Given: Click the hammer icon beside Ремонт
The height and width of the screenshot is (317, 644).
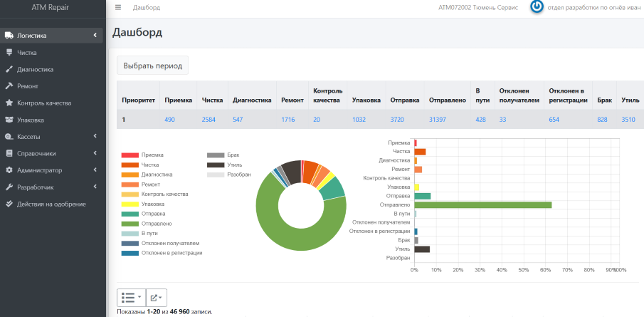Looking at the screenshot, I should (x=9, y=86).
